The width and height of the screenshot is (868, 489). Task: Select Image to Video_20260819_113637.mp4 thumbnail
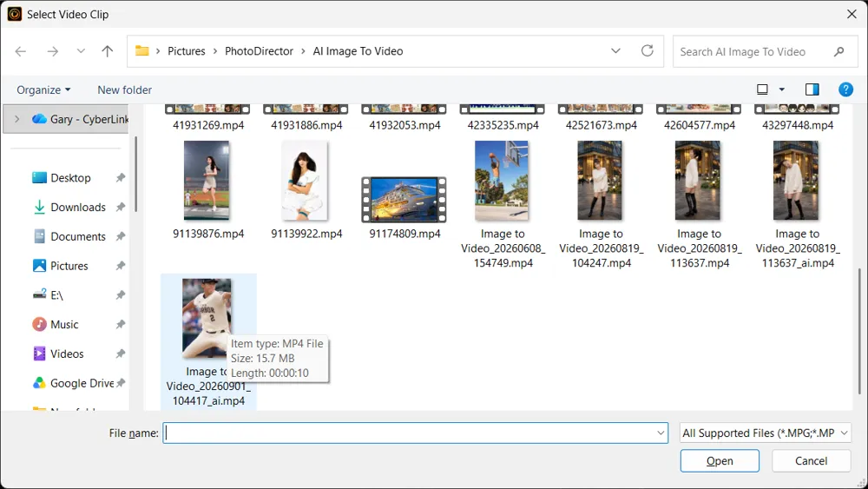(x=698, y=181)
